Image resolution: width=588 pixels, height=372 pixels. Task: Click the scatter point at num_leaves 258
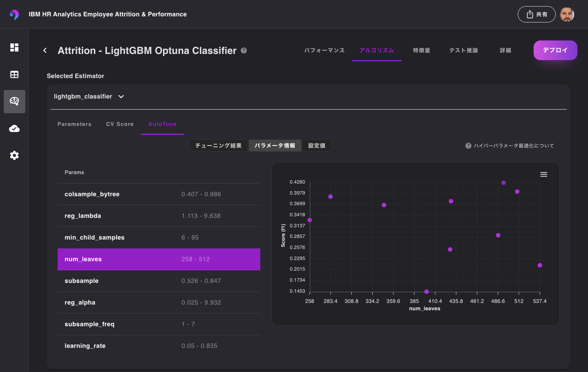pos(310,220)
